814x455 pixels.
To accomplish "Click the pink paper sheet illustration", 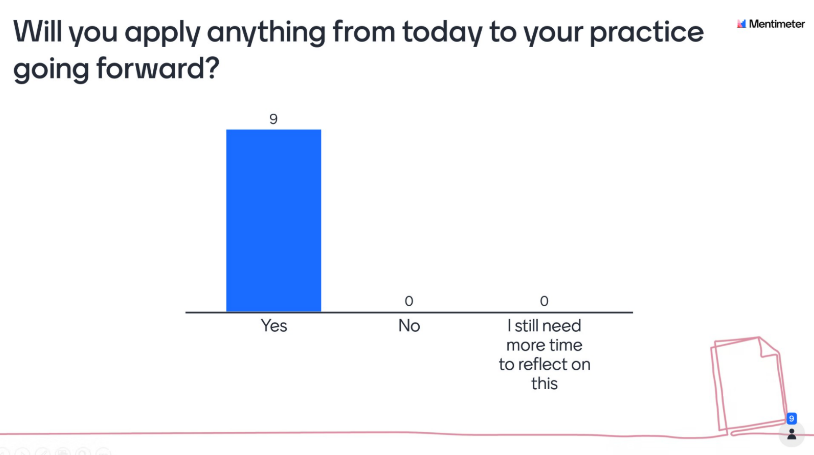I will click(744, 384).
